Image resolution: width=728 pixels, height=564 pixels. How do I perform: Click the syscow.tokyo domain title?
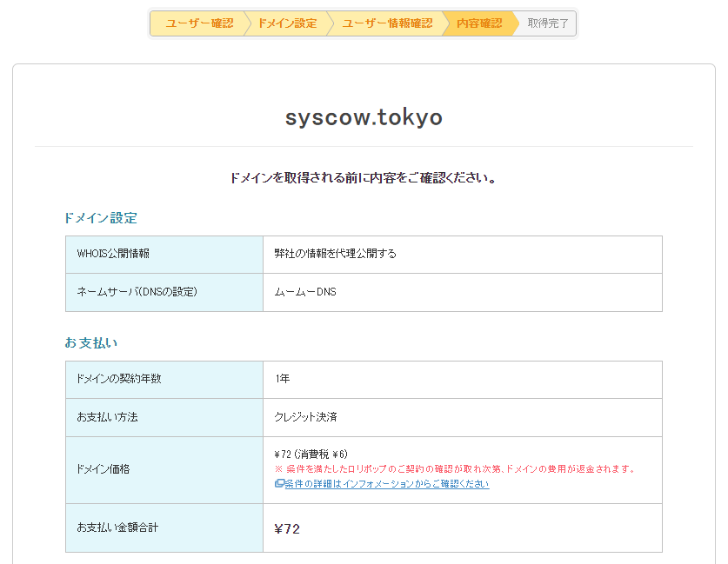coord(364,117)
